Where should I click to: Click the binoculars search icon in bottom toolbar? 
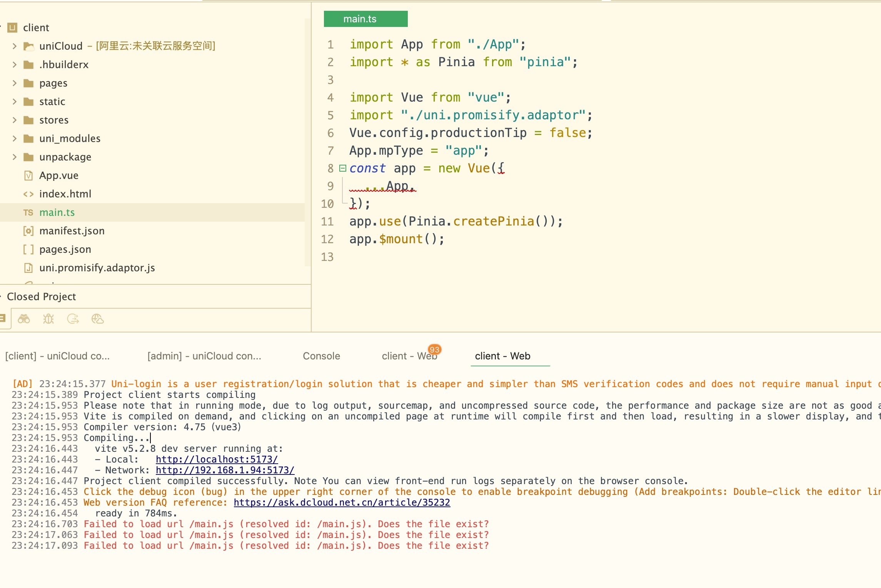click(x=24, y=319)
